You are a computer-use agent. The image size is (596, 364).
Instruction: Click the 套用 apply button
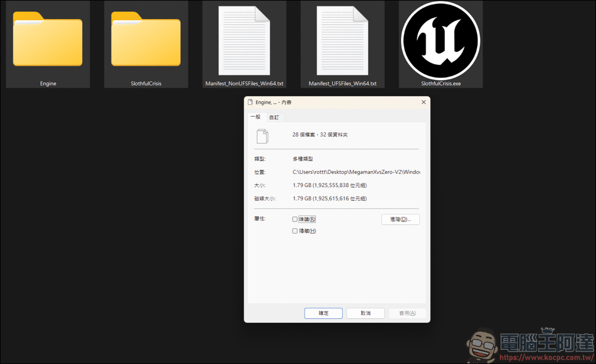408,313
